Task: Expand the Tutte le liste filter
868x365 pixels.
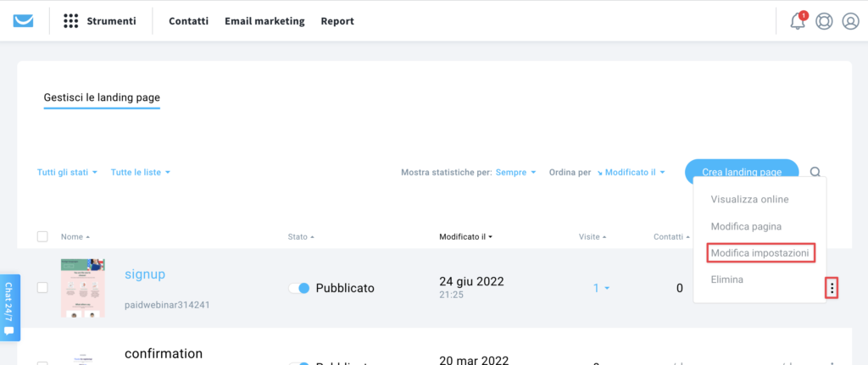Action: click(140, 172)
